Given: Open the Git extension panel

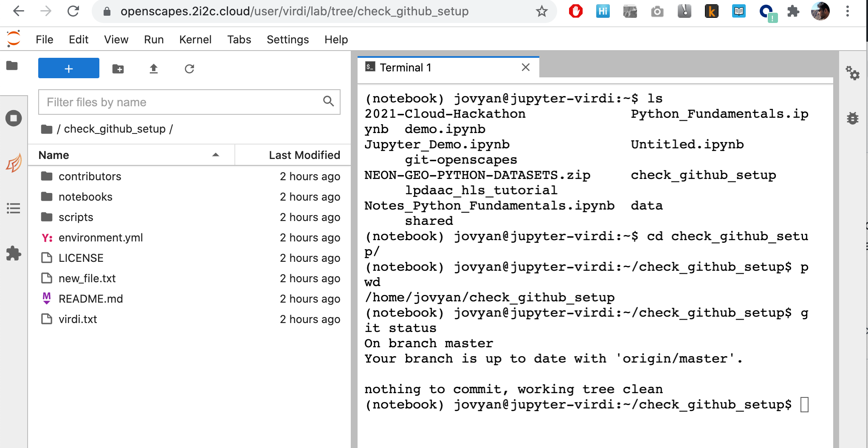Looking at the screenshot, I should coord(13,163).
